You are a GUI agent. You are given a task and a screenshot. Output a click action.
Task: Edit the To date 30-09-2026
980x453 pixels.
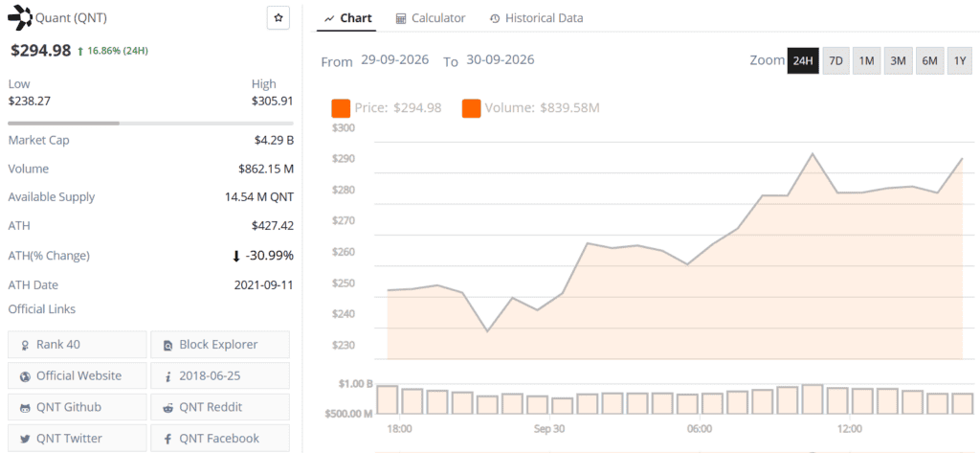coord(500,60)
